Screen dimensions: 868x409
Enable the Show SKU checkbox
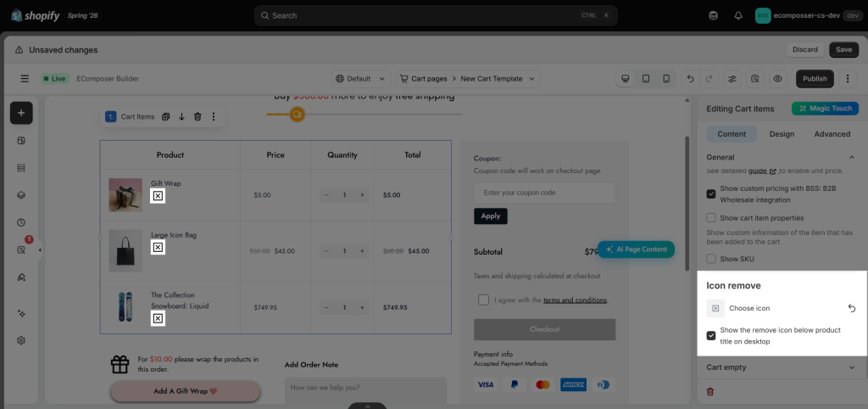(x=711, y=259)
